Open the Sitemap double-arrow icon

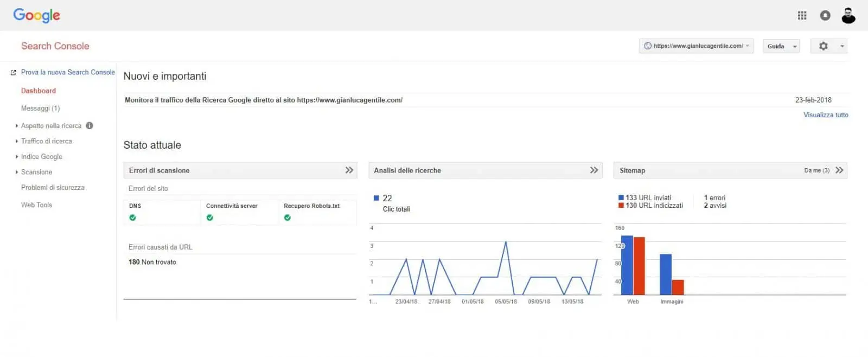pos(839,170)
